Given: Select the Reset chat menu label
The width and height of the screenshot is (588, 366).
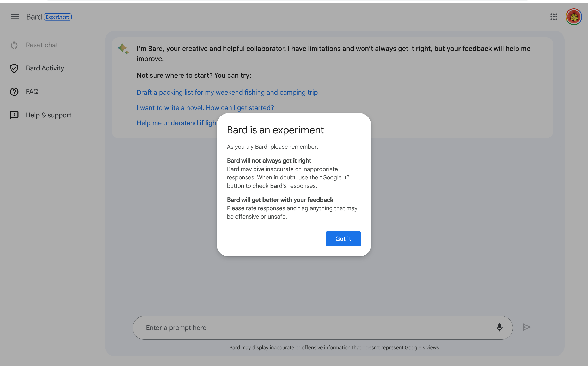Looking at the screenshot, I should coord(42,45).
